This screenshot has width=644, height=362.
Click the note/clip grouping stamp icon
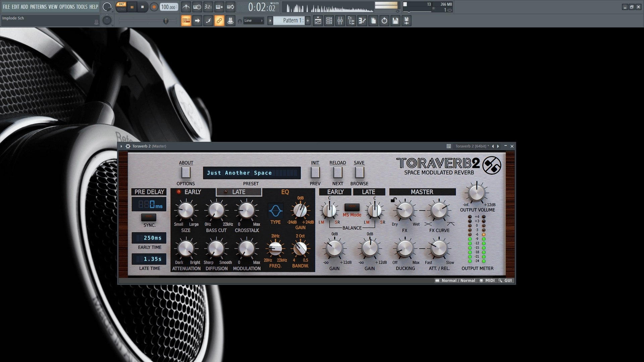[230, 21]
